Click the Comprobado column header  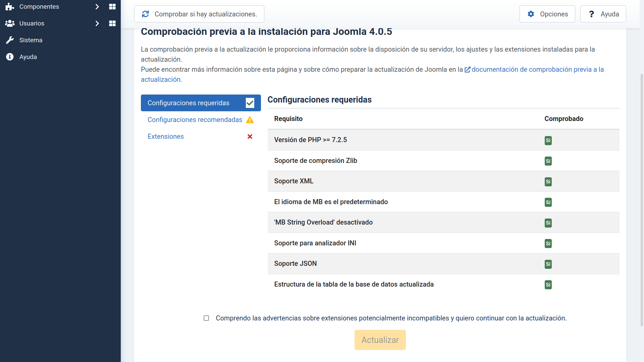(564, 119)
